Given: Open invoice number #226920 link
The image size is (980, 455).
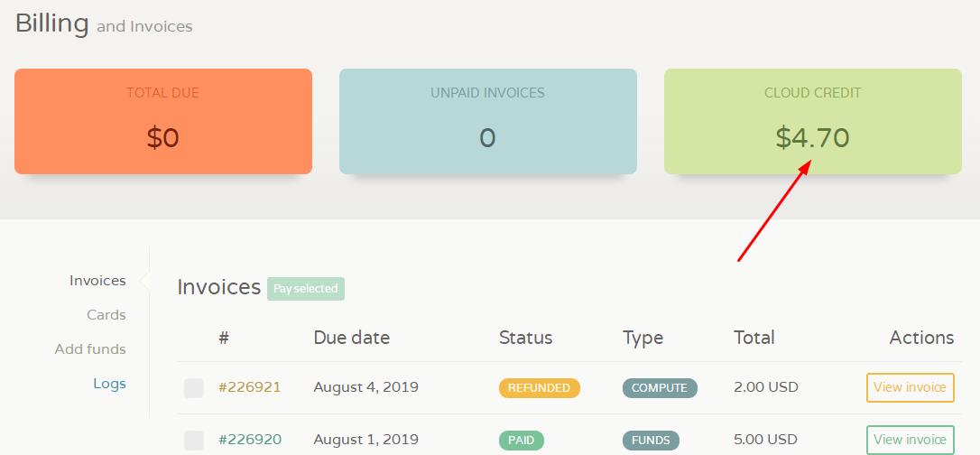Looking at the screenshot, I should click(249, 440).
